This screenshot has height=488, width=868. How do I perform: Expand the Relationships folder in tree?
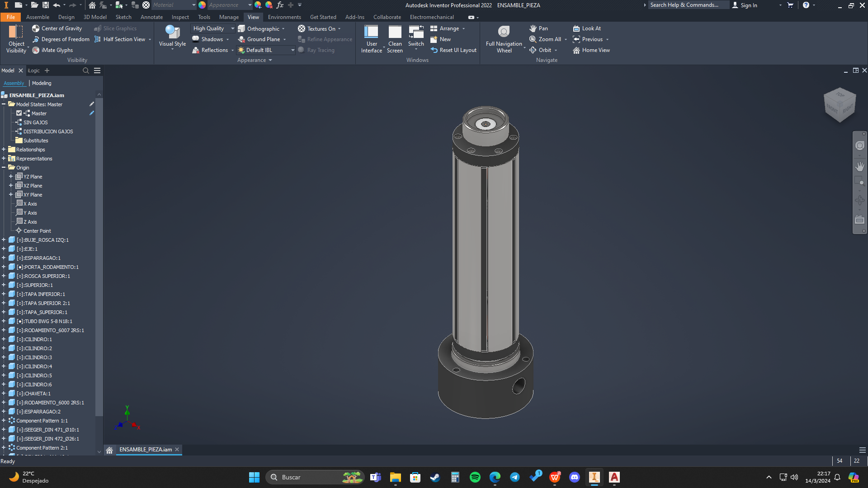click(x=4, y=150)
